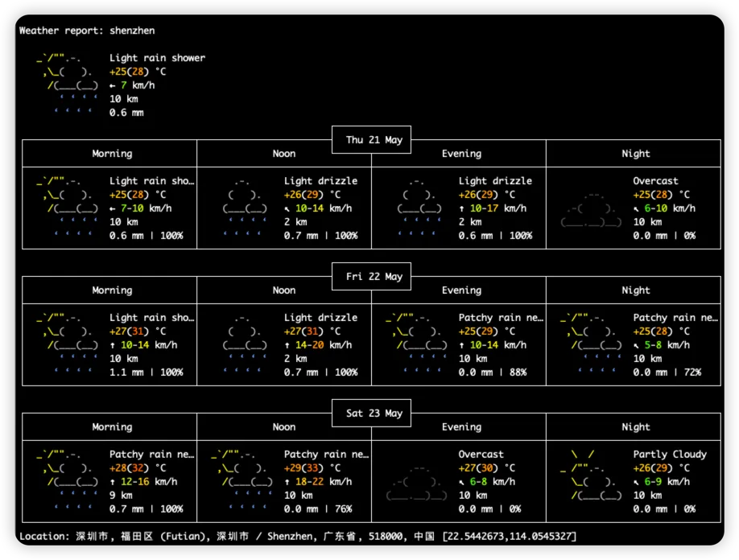Click the Night column header for Saturday
The image size is (739, 560).
[x=635, y=427]
